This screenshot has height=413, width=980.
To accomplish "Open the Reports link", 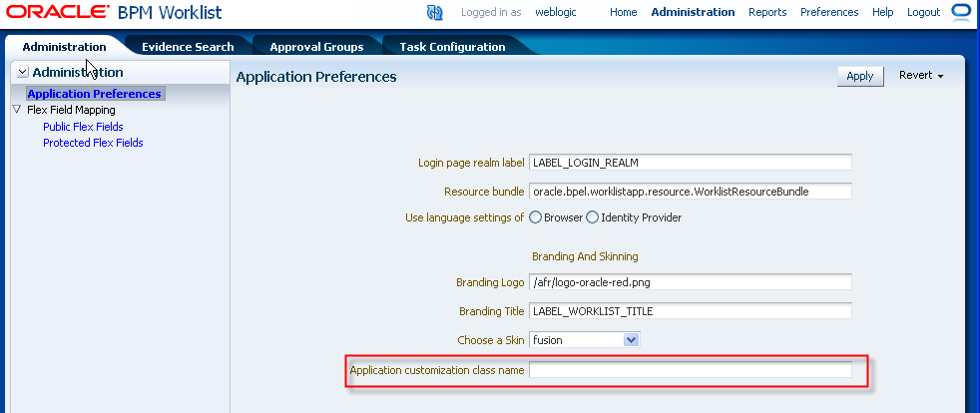I will tap(767, 13).
